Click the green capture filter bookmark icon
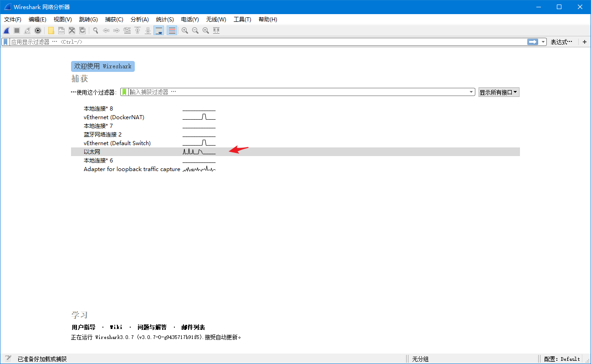Viewport: 591px width, 364px height. [x=124, y=92]
